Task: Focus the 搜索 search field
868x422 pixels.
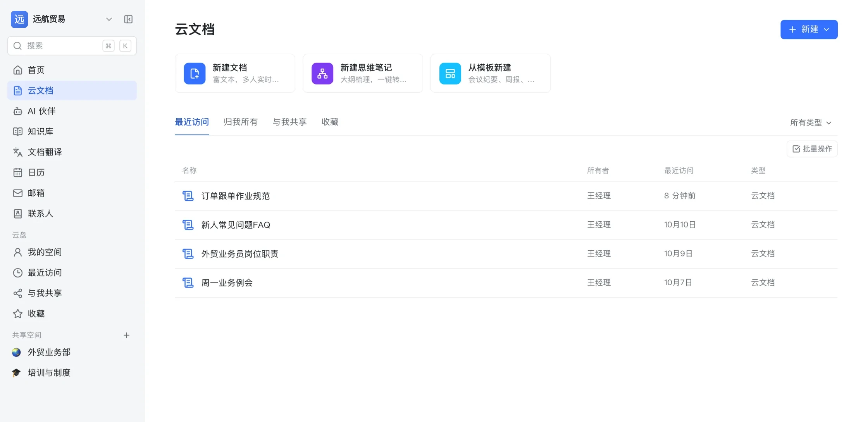Action: tap(72, 46)
